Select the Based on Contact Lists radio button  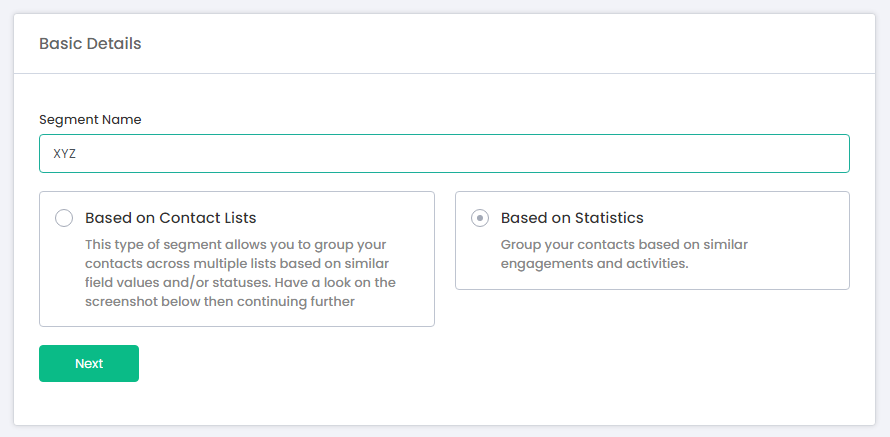(x=64, y=218)
